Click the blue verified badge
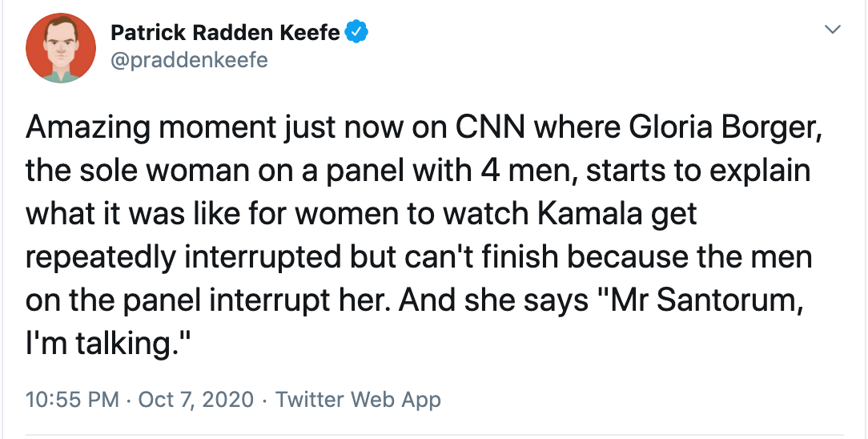This screenshot has height=439, width=868. pyautogui.click(x=356, y=33)
